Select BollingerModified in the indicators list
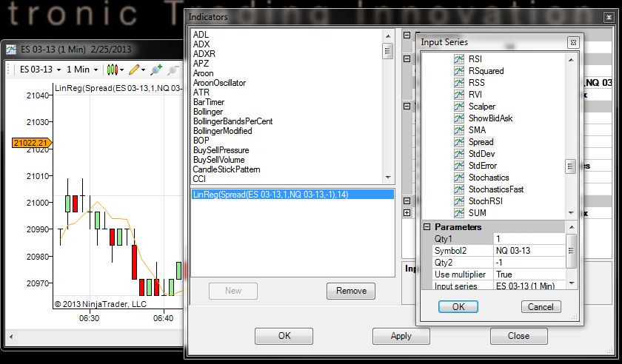The image size is (622, 364). tap(223, 131)
